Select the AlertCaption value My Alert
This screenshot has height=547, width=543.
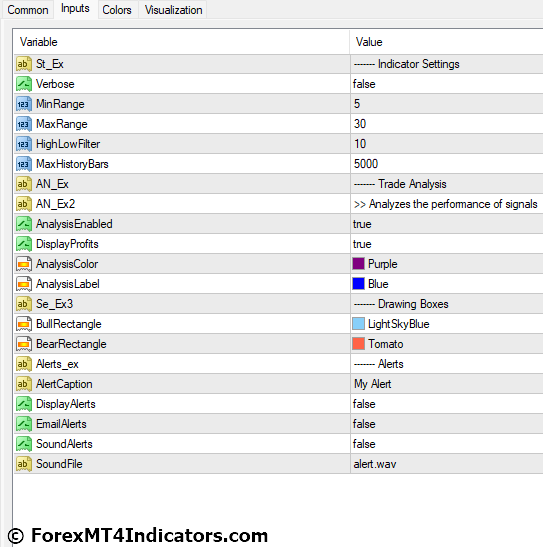[372, 384]
